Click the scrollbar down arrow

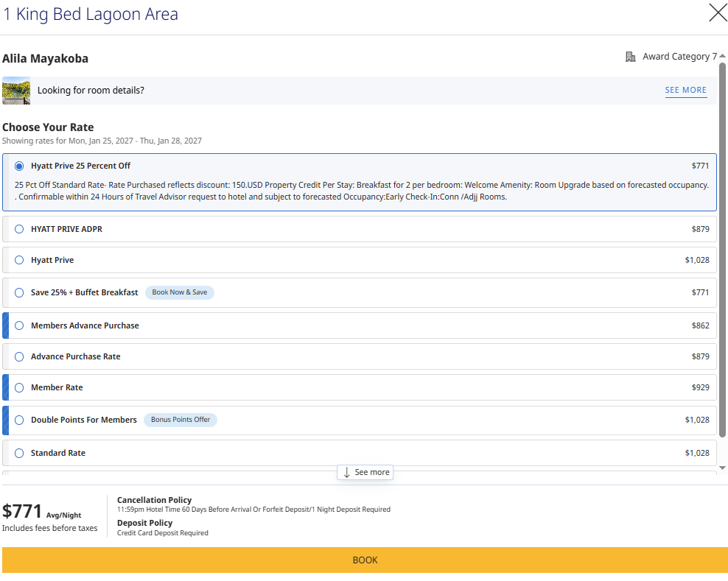pos(722,468)
